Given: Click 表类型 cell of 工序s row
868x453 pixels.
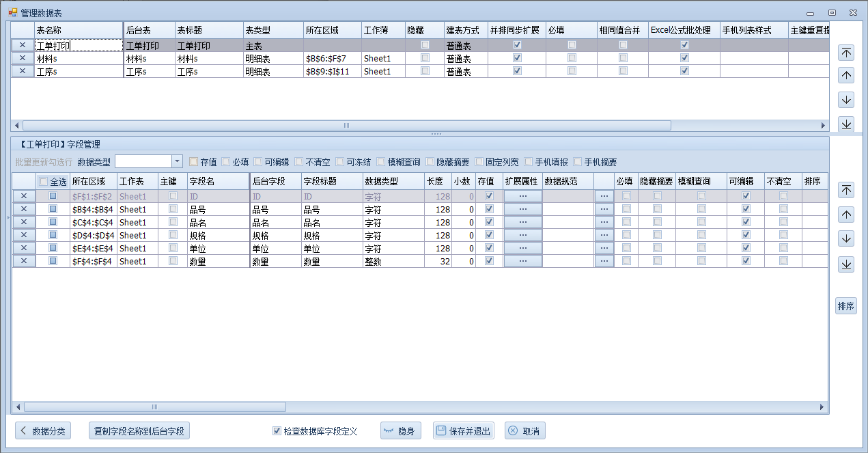Looking at the screenshot, I should pos(272,72).
